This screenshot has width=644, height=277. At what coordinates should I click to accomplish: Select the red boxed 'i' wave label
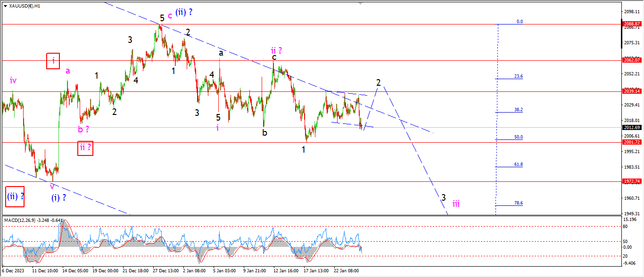53,61
